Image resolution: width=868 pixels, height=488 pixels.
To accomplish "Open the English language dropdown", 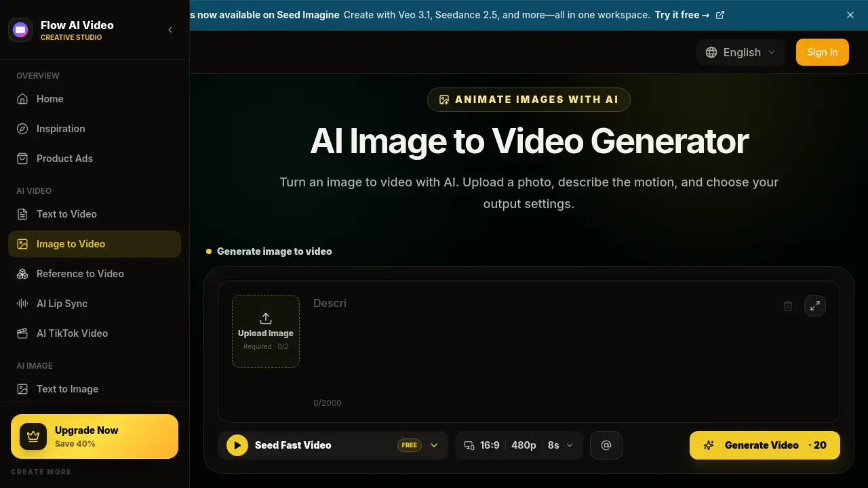I will 741,52.
